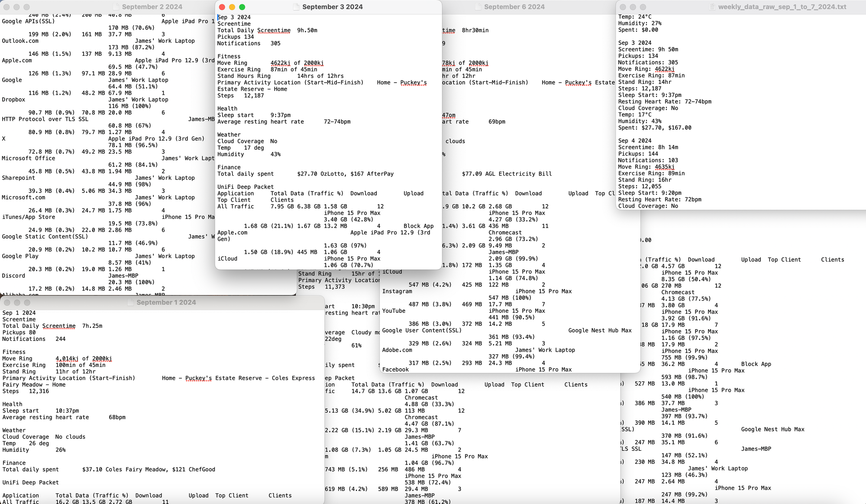Click 'Microsoft Office' row in September 2 window
The image size is (866, 504).
point(29,158)
